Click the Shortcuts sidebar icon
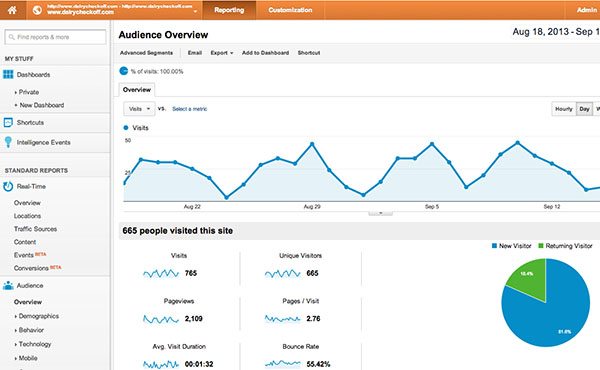The height and width of the screenshot is (370, 600). pos(8,122)
